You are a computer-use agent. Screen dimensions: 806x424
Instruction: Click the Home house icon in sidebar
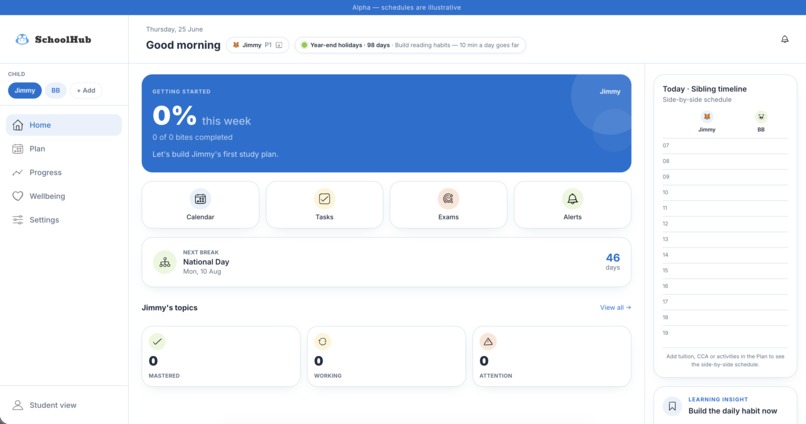click(x=17, y=125)
